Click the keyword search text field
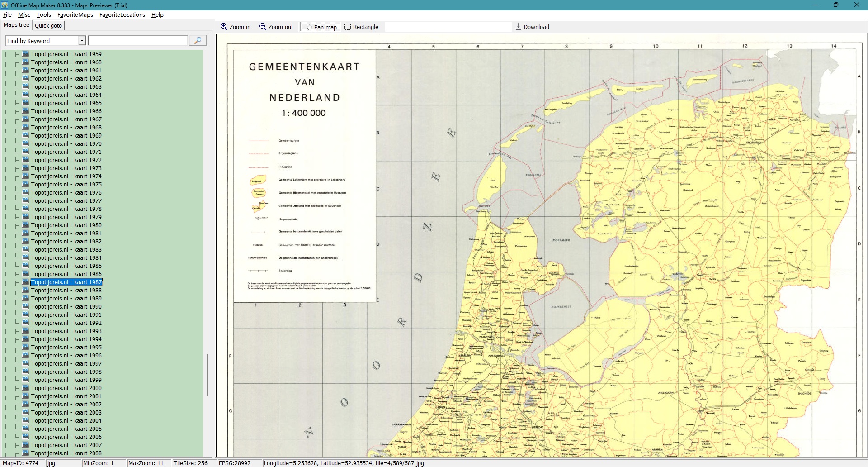868x467 pixels. [x=137, y=41]
